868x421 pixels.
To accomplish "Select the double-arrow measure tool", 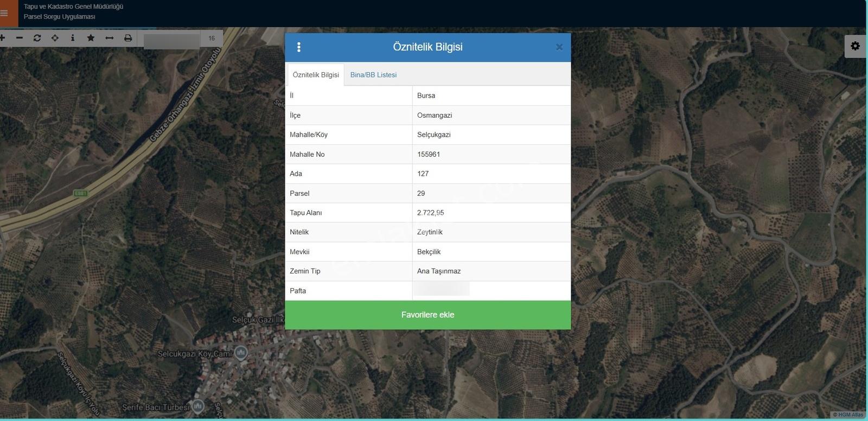I will 109,38.
